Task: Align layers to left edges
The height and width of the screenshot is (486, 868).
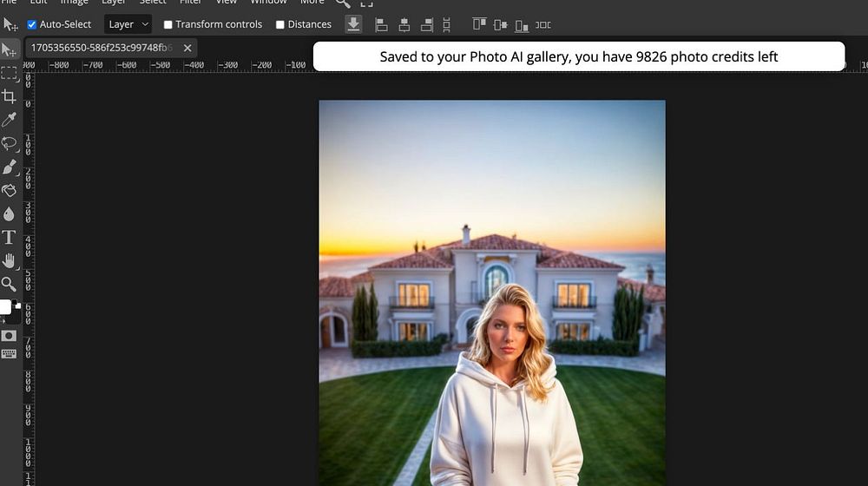Action: coord(381,25)
